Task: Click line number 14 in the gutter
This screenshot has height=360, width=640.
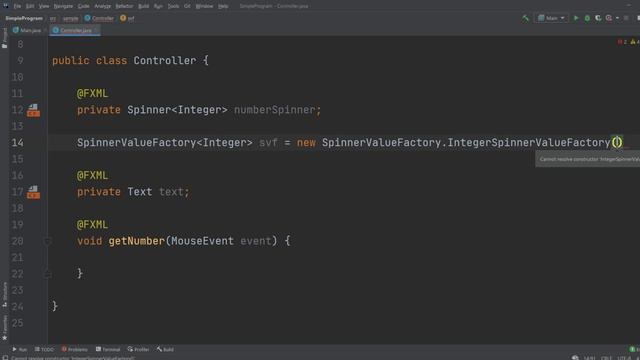Action: (x=18, y=143)
